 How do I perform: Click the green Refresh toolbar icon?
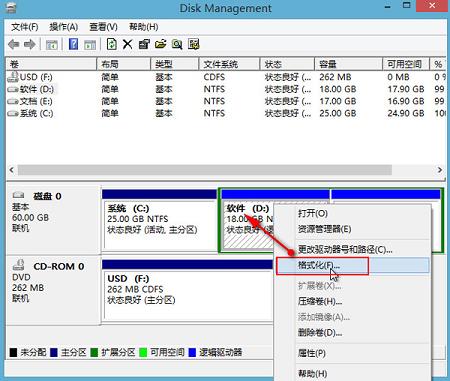click(x=112, y=44)
